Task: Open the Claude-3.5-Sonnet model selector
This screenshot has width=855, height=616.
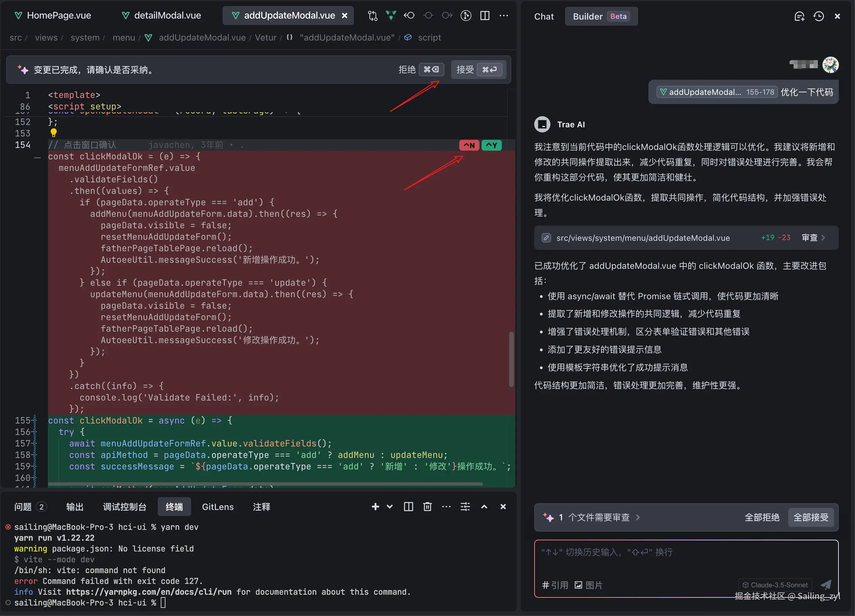Action: 775,585
